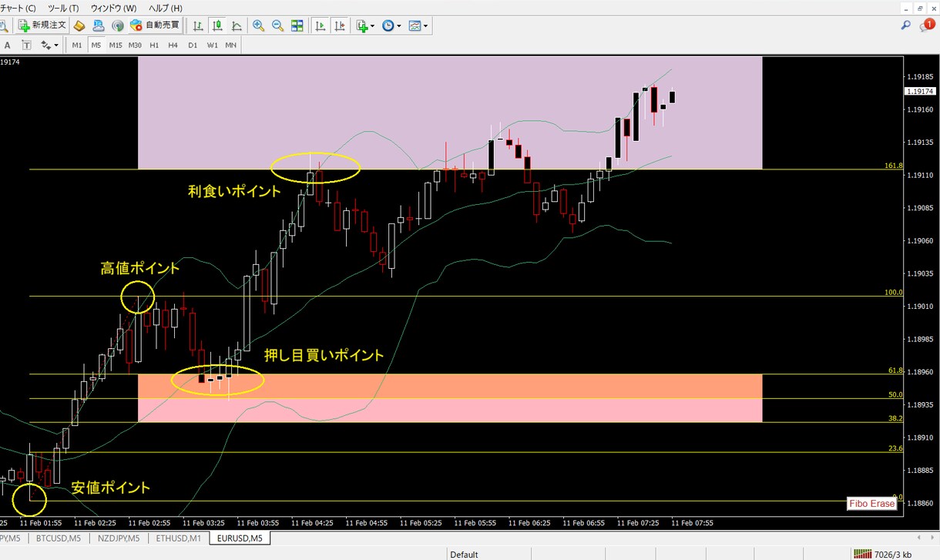Switch chart to line chart style

click(236, 25)
